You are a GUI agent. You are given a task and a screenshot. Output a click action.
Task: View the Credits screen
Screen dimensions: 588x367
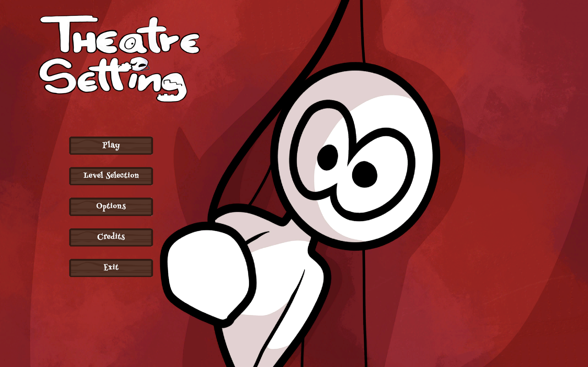tap(111, 237)
